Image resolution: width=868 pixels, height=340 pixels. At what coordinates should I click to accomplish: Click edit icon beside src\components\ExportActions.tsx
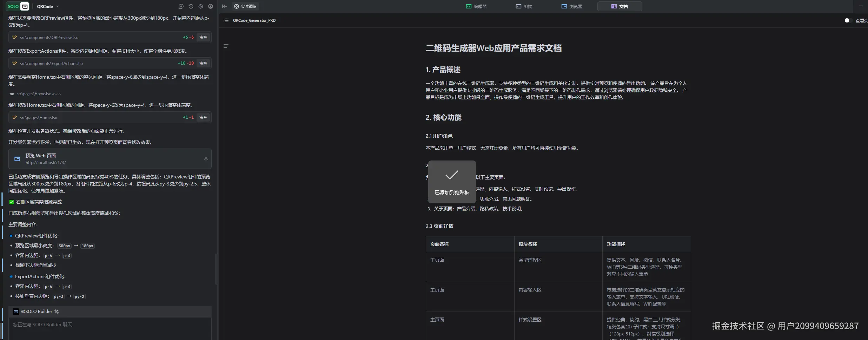(x=14, y=63)
